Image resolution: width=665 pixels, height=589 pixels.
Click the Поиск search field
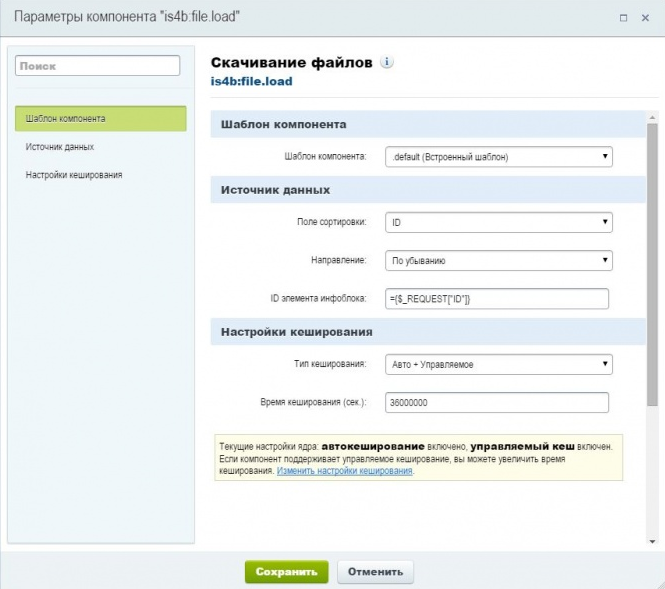[x=97, y=66]
